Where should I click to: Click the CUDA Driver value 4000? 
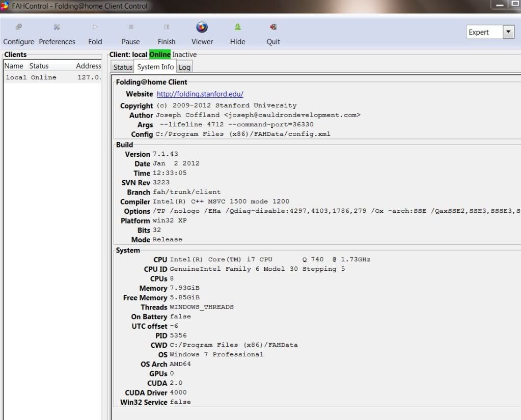tap(178, 393)
